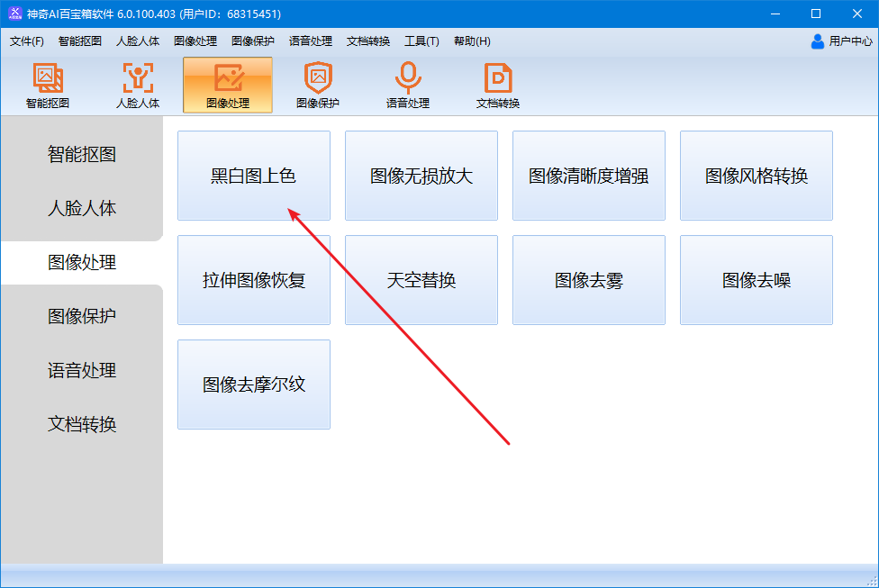Switch to 语音处理 sidebar tab

tap(82, 370)
